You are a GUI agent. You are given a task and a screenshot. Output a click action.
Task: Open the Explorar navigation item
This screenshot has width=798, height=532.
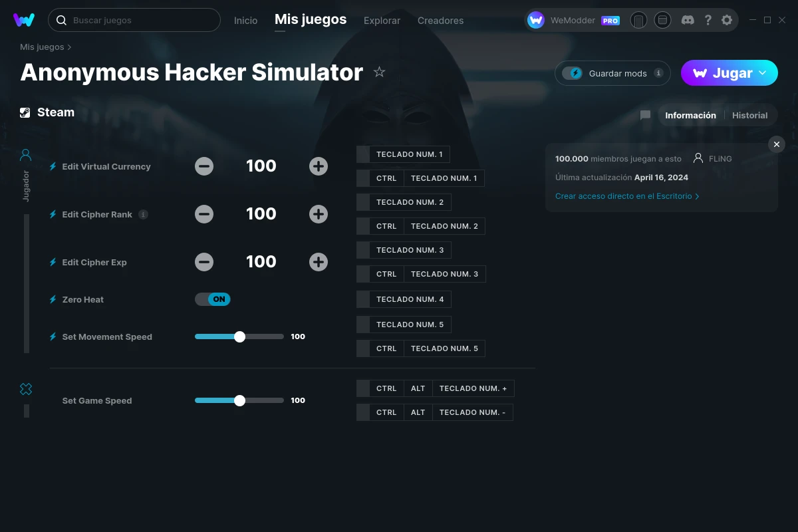pos(382,21)
